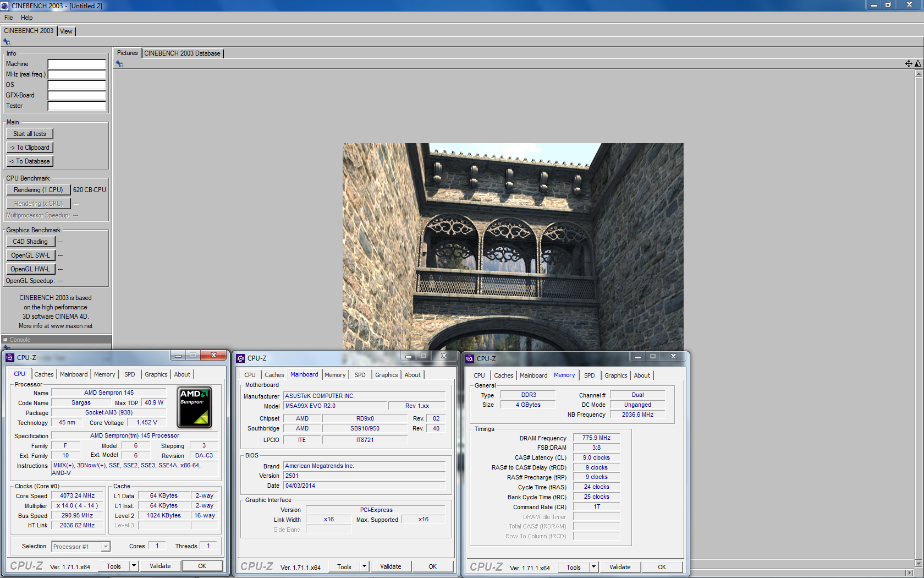Screen dimensions: 924x578
Task: Open Tools dropdown arrow in left CPU-Z window
Action: pyautogui.click(x=133, y=566)
